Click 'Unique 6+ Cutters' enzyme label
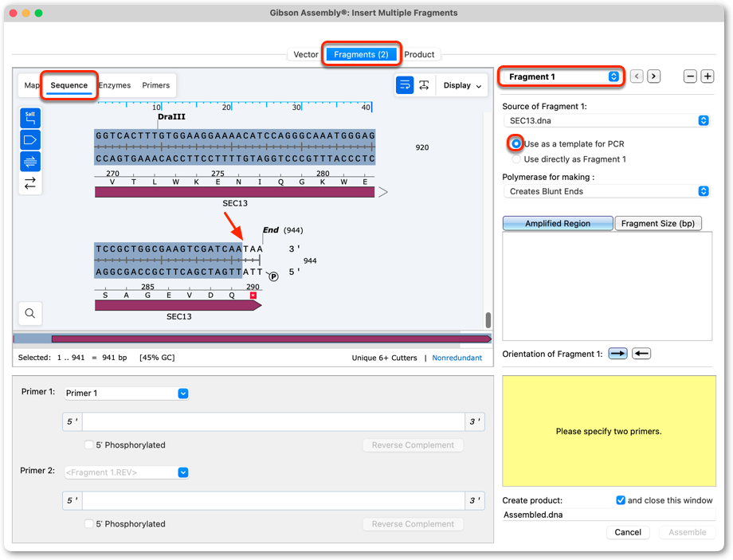Image resolution: width=733 pixels, height=560 pixels. coord(384,358)
